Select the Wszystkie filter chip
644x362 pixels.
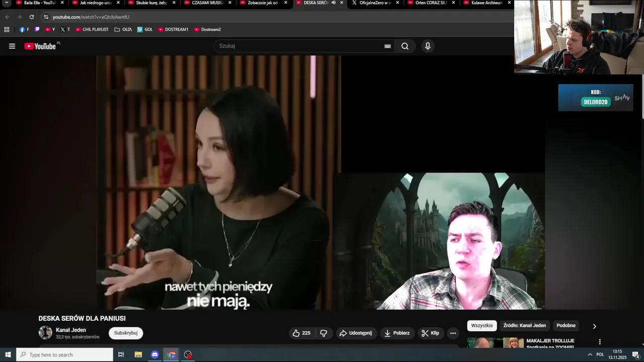[x=482, y=326]
